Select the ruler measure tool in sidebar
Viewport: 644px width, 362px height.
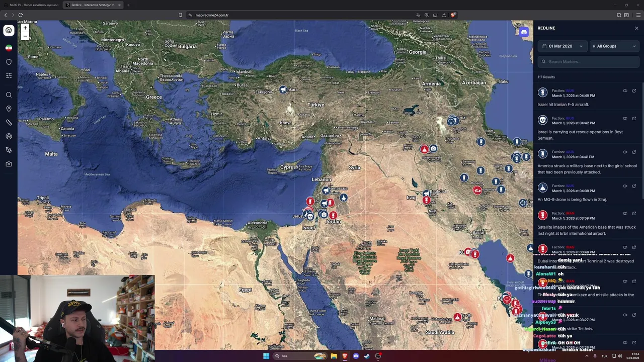pos(9,123)
